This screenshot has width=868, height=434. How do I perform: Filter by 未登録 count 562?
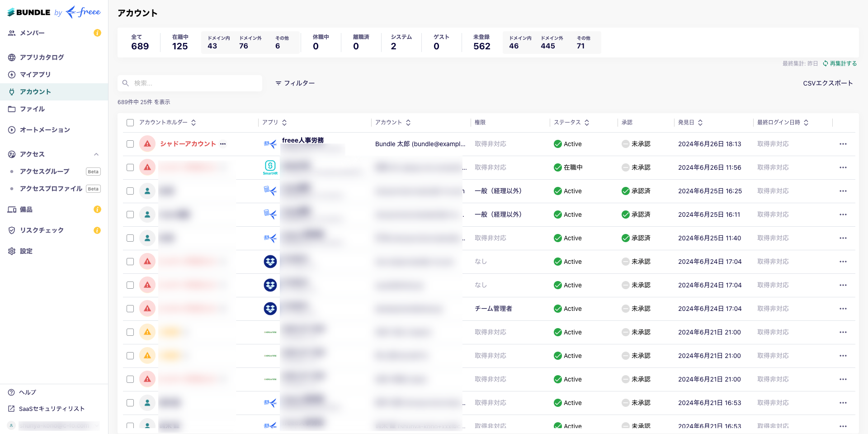point(481,43)
